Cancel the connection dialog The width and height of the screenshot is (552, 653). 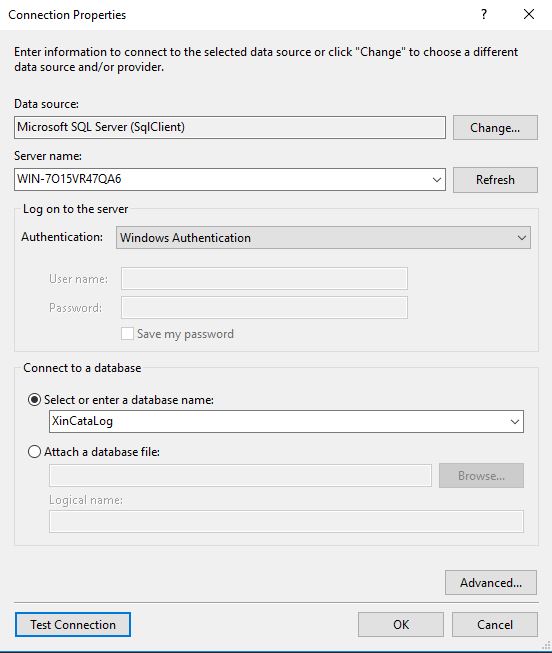(495, 625)
